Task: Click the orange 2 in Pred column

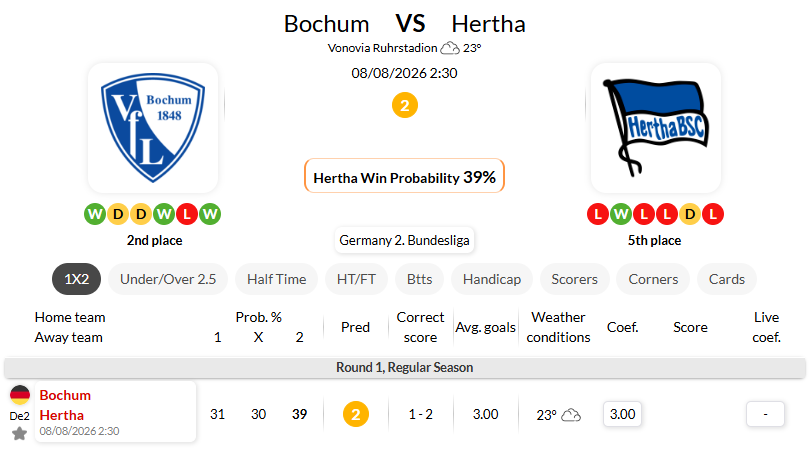Action: point(356,414)
